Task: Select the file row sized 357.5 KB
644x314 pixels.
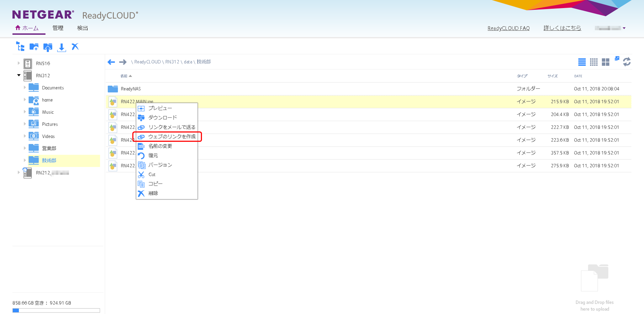Action: [x=369, y=153]
